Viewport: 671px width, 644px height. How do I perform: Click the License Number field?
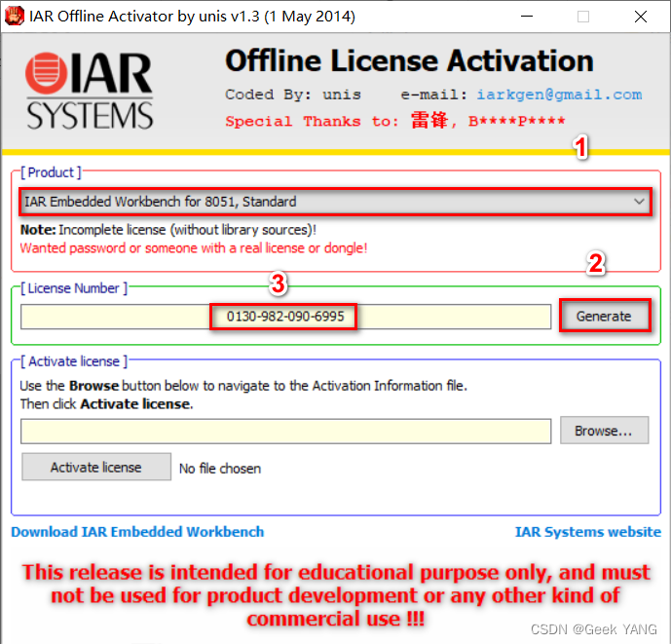285,317
